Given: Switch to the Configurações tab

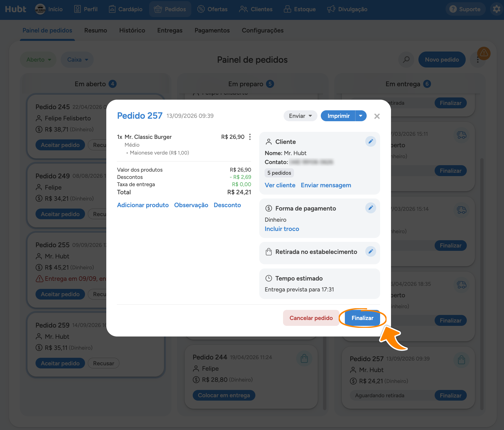Looking at the screenshot, I should (x=263, y=30).
